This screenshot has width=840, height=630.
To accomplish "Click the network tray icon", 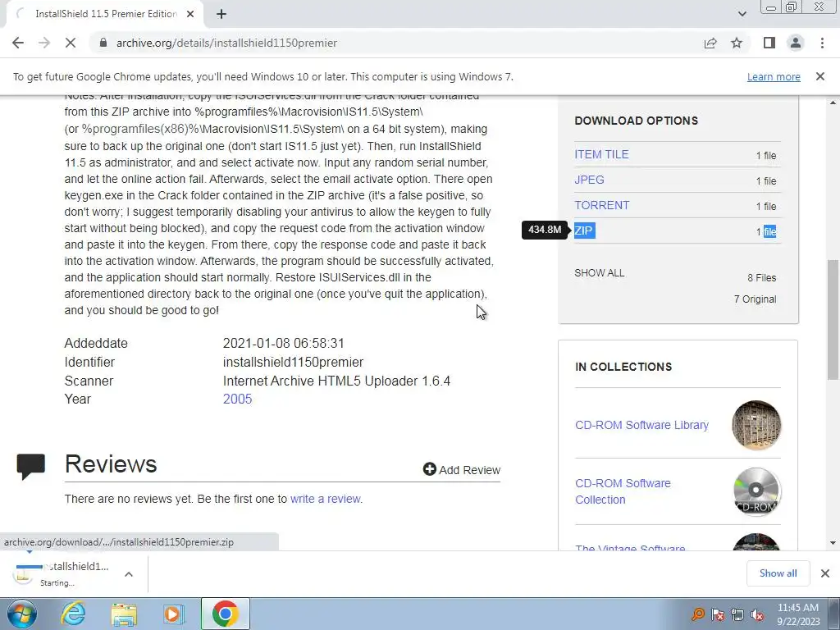I will 737,614.
